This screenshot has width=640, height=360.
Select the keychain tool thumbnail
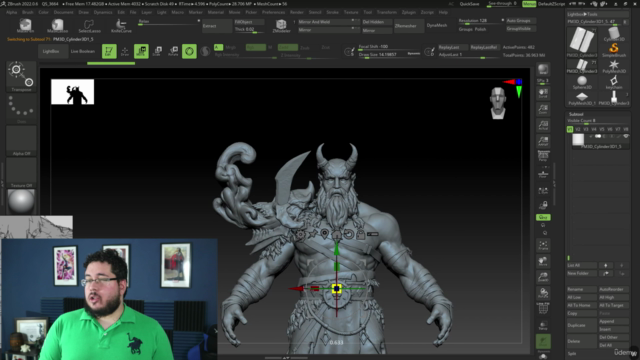tap(613, 82)
